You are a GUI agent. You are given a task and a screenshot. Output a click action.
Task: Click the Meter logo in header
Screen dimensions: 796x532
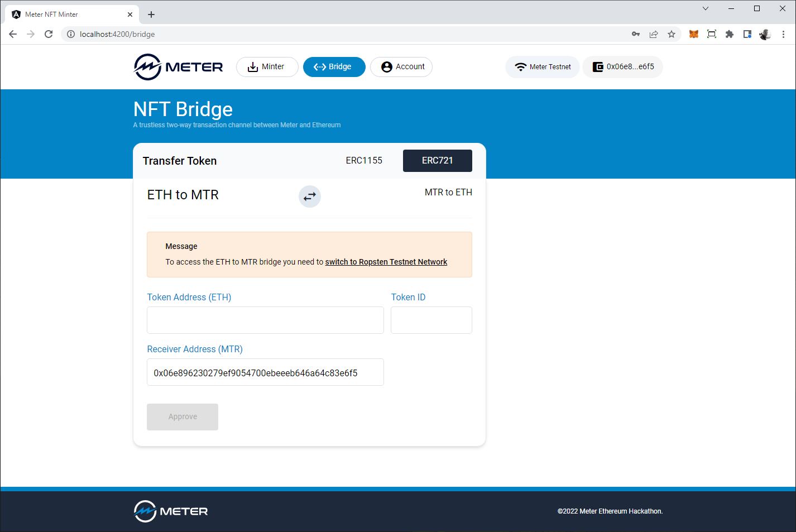coord(179,67)
